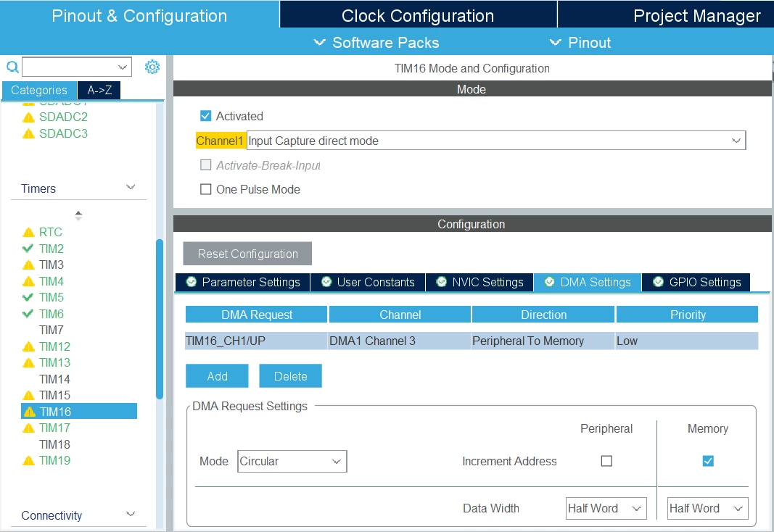Open the DMA Mode Circular dropdown

coord(292,461)
